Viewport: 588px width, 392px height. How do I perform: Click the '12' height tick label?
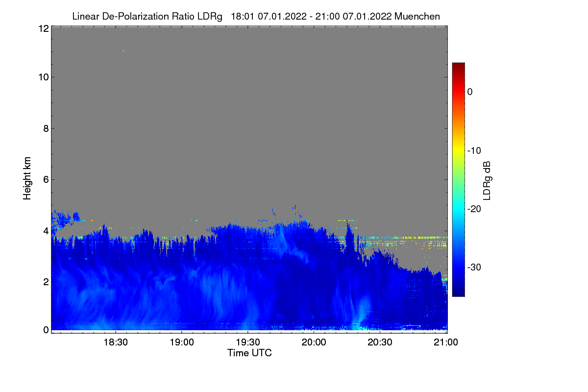43,28
